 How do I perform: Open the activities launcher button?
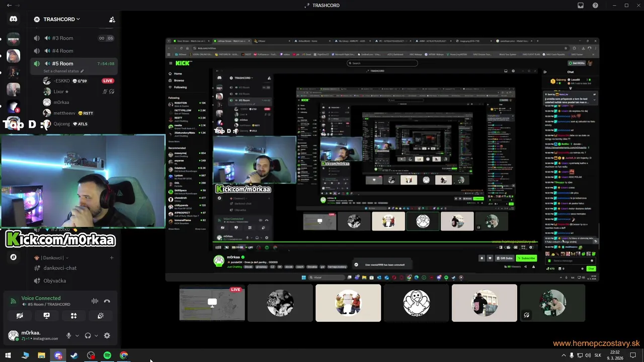(x=73, y=316)
